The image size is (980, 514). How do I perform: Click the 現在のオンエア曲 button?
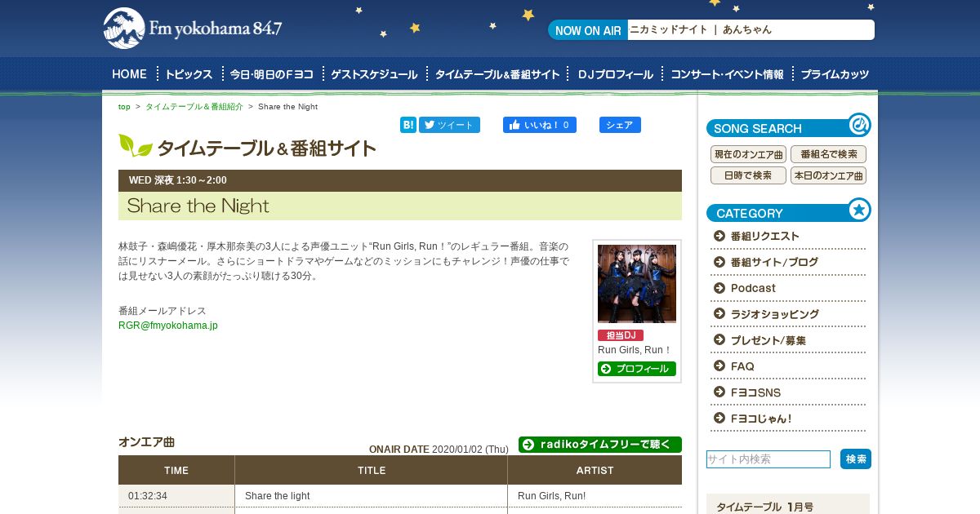(748, 154)
